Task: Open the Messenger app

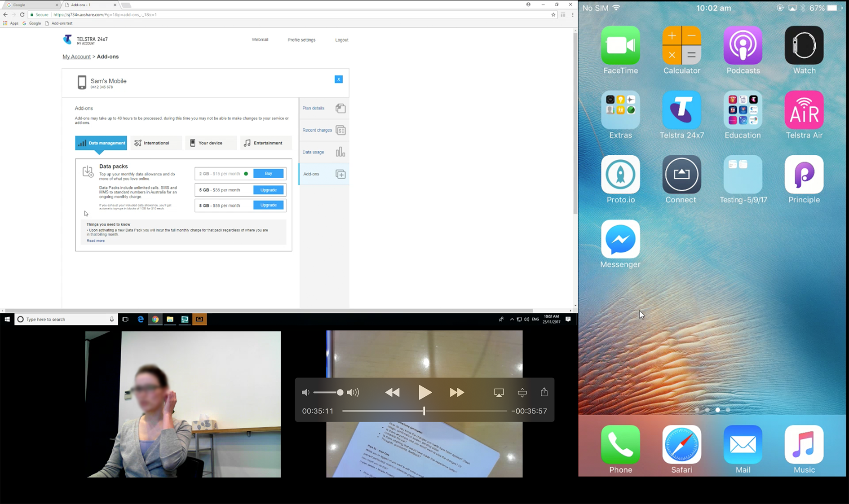Action: click(x=620, y=239)
